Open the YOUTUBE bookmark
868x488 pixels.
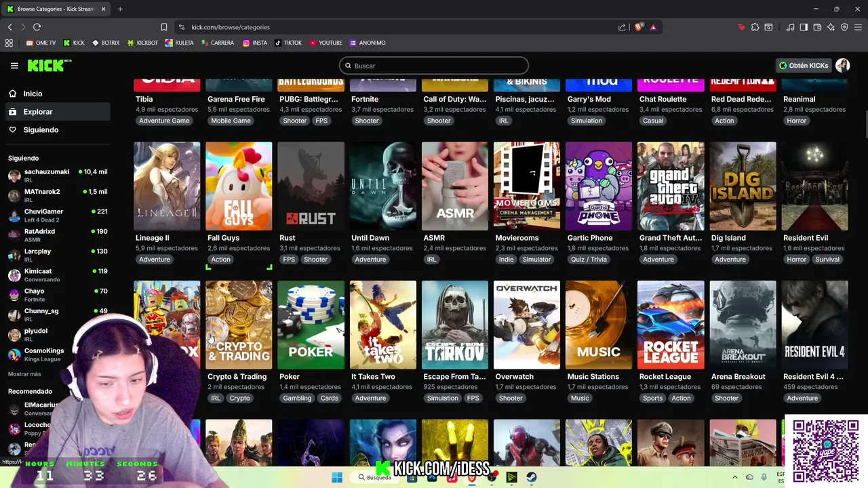(x=325, y=43)
